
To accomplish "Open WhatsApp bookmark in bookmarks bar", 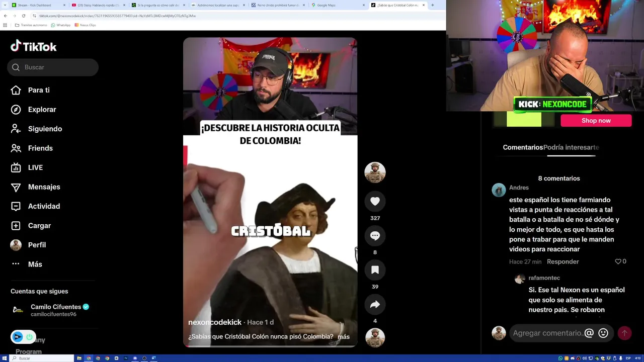I will tap(61, 25).
